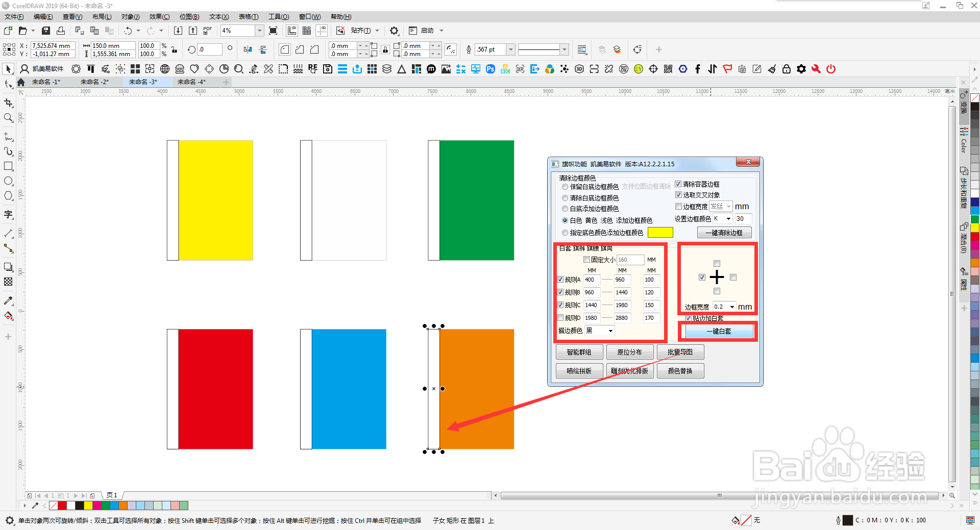Click the padlock plugin icon
The image size is (980, 530).
[x=787, y=69]
